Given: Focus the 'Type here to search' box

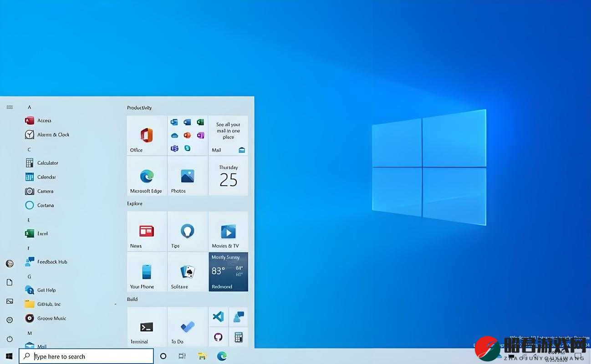Looking at the screenshot, I should click(x=86, y=356).
